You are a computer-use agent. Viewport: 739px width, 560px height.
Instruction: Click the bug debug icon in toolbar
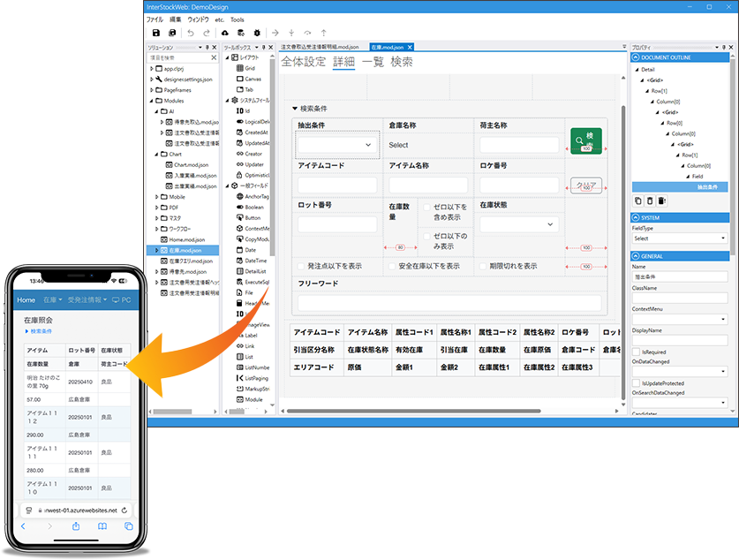click(x=257, y=33)
